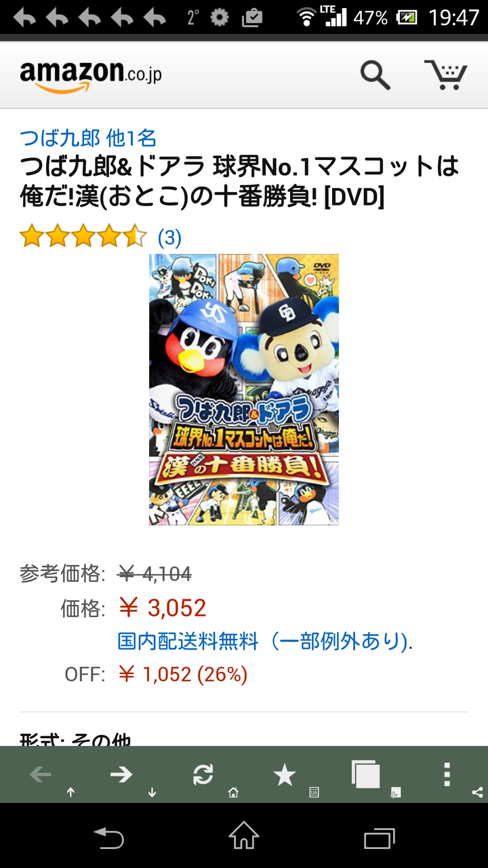Open つば九郎 他1名 author link
The image size is (488, 868).
pyautogui.click(x=88, y=138)
